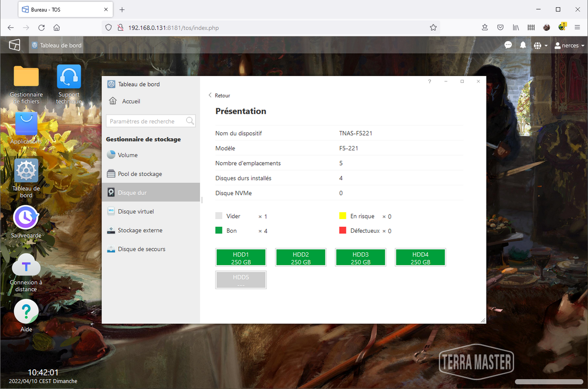
Task: Click the Disque NVMe label
Action: (x=234, y=193)
